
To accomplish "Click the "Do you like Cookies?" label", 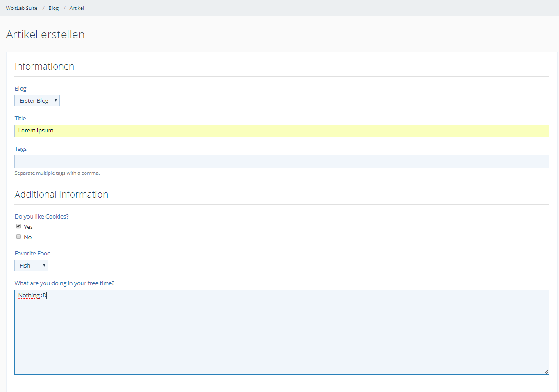I will point(41,216).
